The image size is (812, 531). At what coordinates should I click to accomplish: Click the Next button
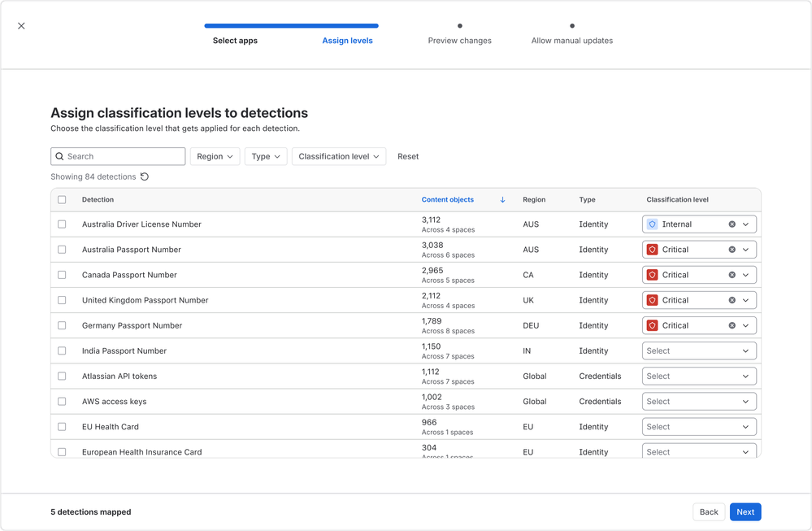745,511
